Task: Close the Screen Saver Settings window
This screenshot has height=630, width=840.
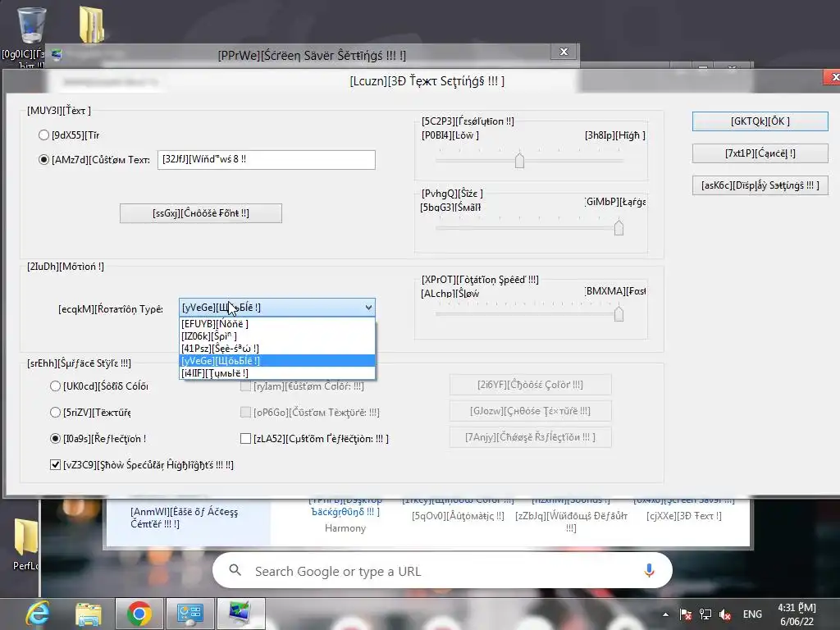Action: click(x=564, y=52)
